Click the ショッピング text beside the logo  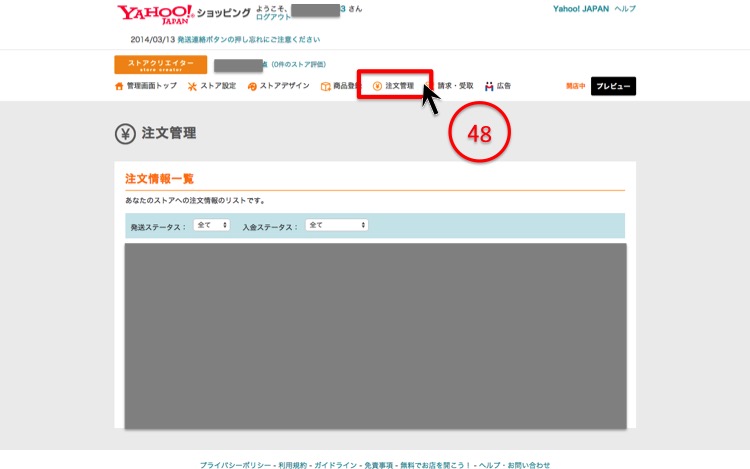[x=223, y=13]
